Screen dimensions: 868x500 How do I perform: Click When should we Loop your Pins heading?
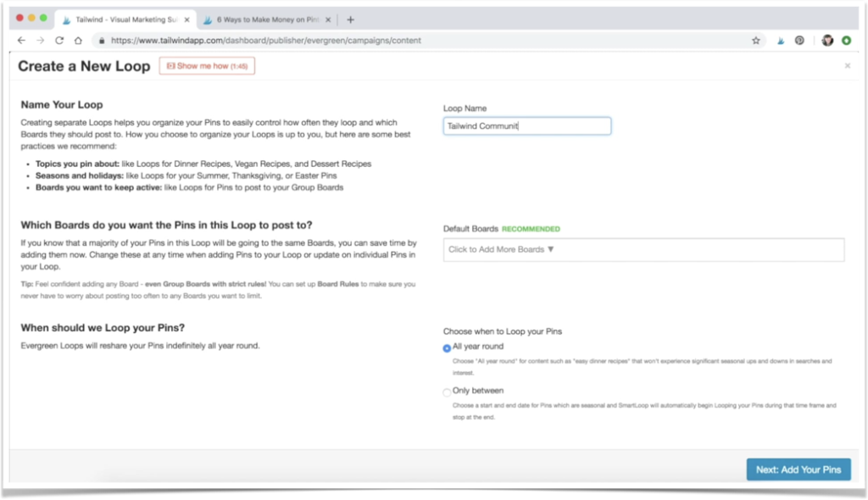point(103,328)
